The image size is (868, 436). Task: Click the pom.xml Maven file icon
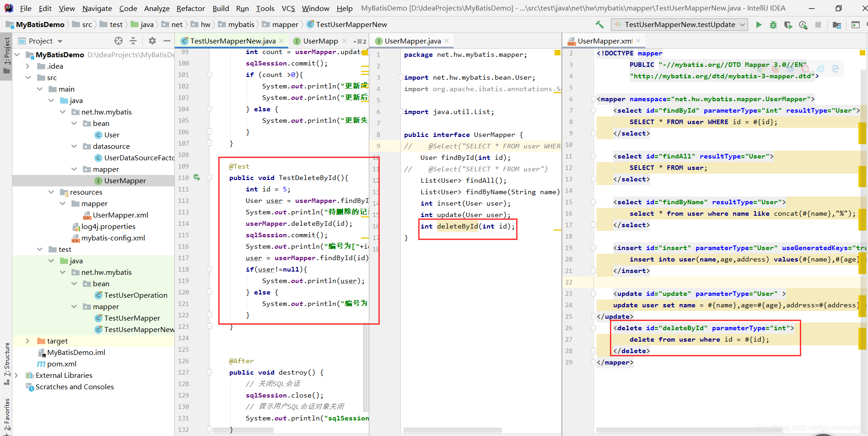(41, 364)
